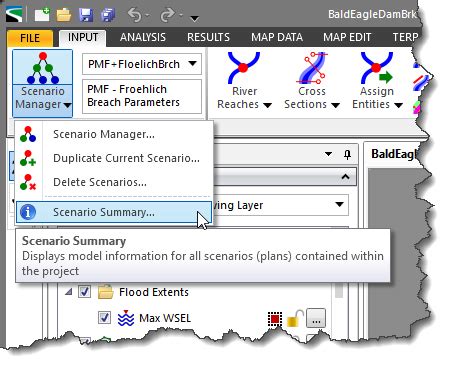
Task: Open the PMF+FloelichBrch scenario dropdown
Action: tap(192, 63)
